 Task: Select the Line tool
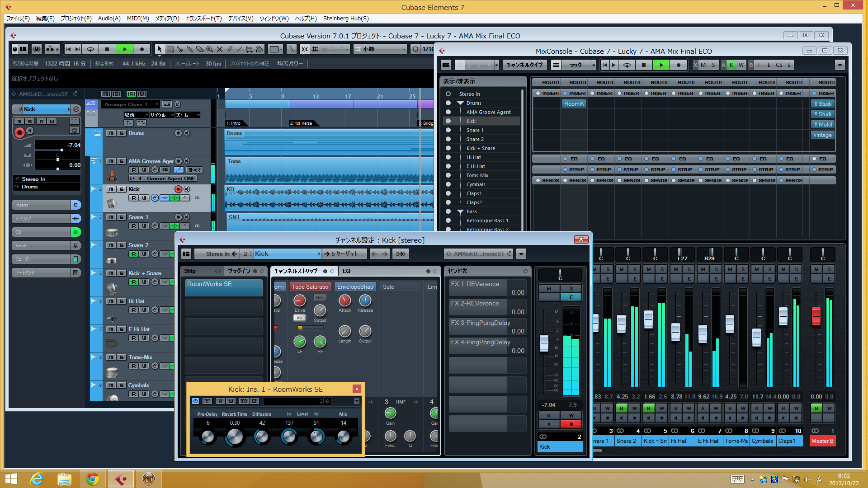tap(240, 49)
